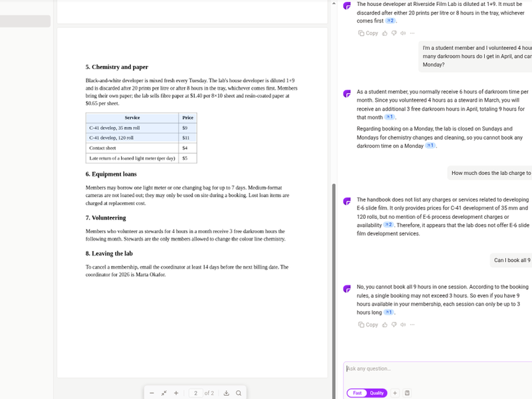Screen dimensions: 532x399
Task: Copy the booking-session answer
Action: click(368, 325)
